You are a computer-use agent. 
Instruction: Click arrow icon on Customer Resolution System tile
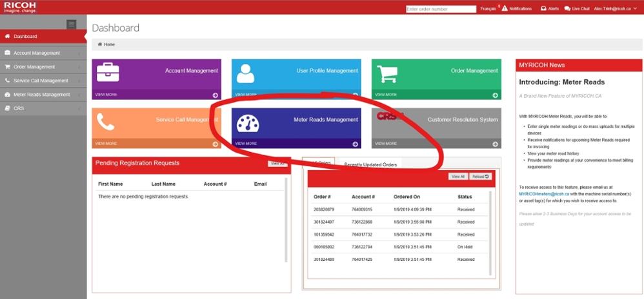(x=495, y=144)
